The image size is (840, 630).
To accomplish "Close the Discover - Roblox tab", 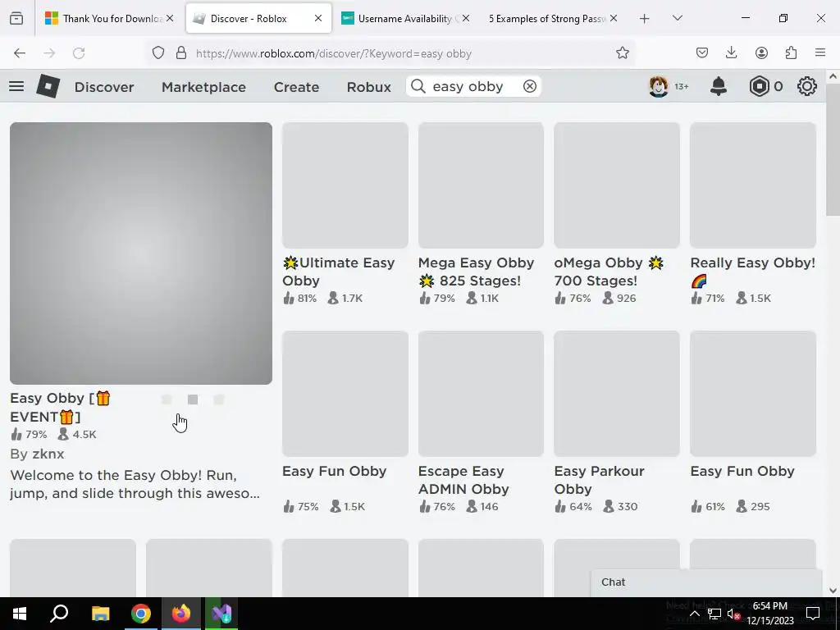I will click(318, 19).
